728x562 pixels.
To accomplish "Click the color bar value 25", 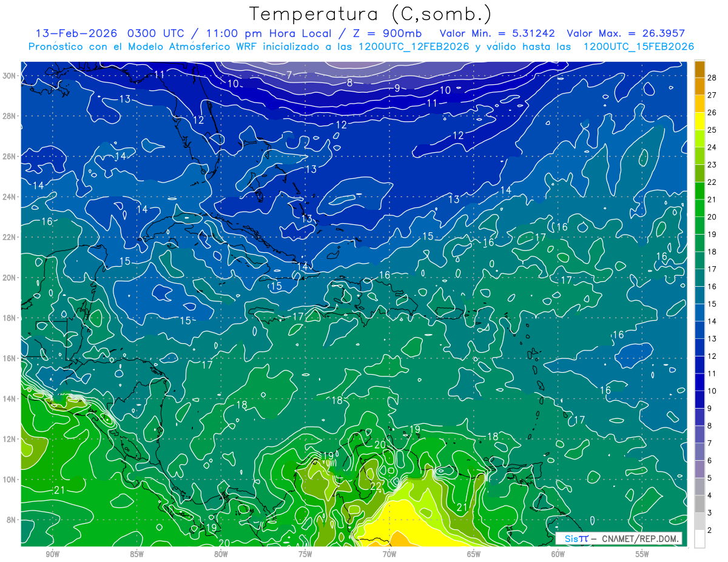I will point(713,130).
